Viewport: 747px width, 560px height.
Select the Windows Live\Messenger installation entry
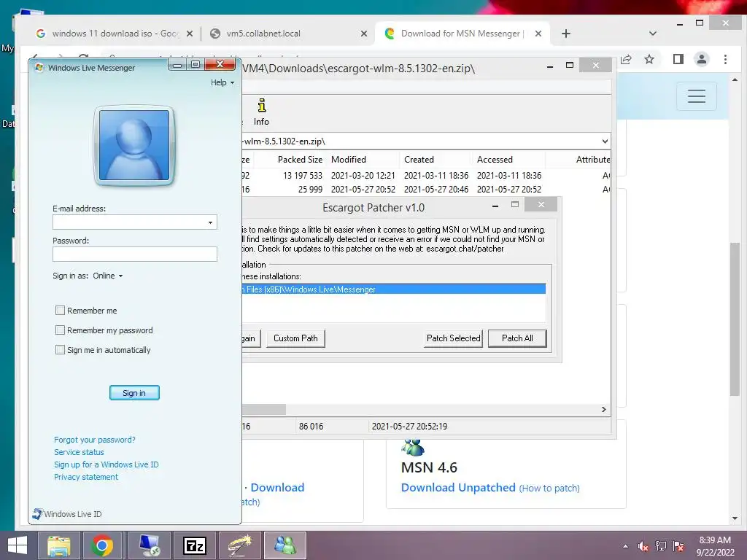click(393, 289)
